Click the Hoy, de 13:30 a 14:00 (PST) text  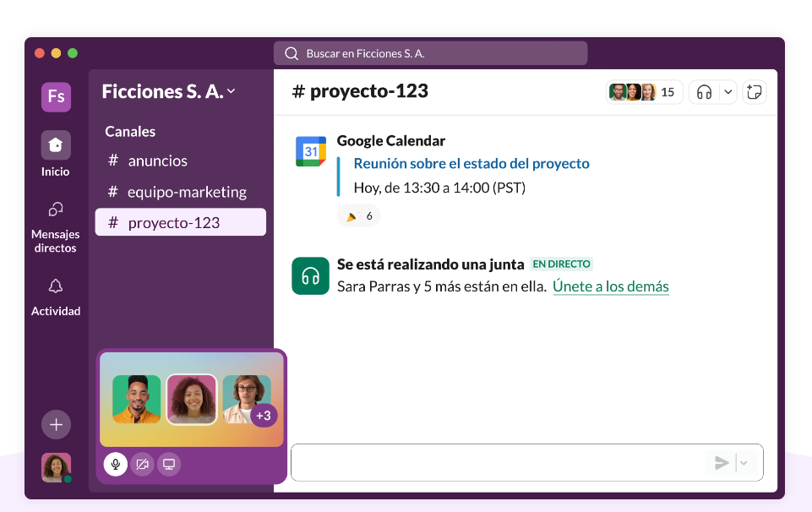439,188
